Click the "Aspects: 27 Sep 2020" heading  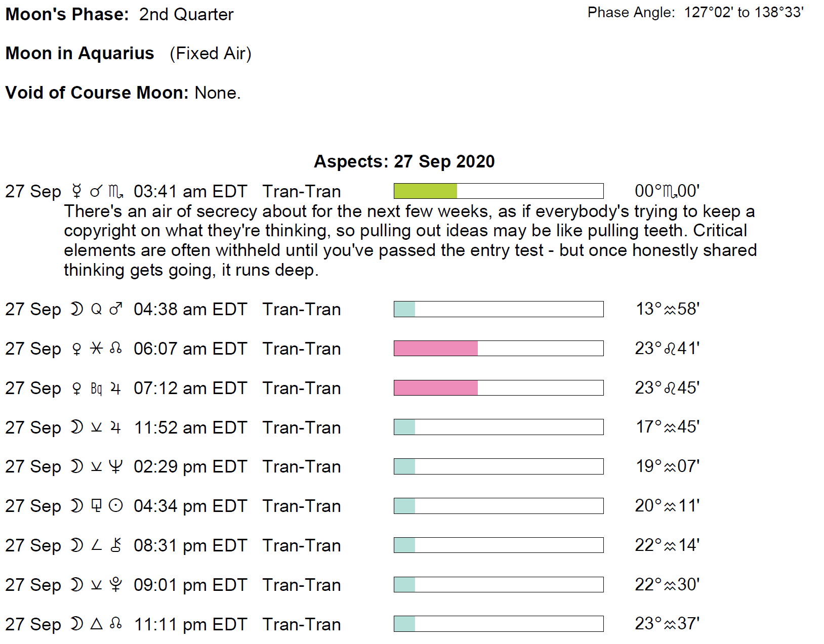coord(404,161)
